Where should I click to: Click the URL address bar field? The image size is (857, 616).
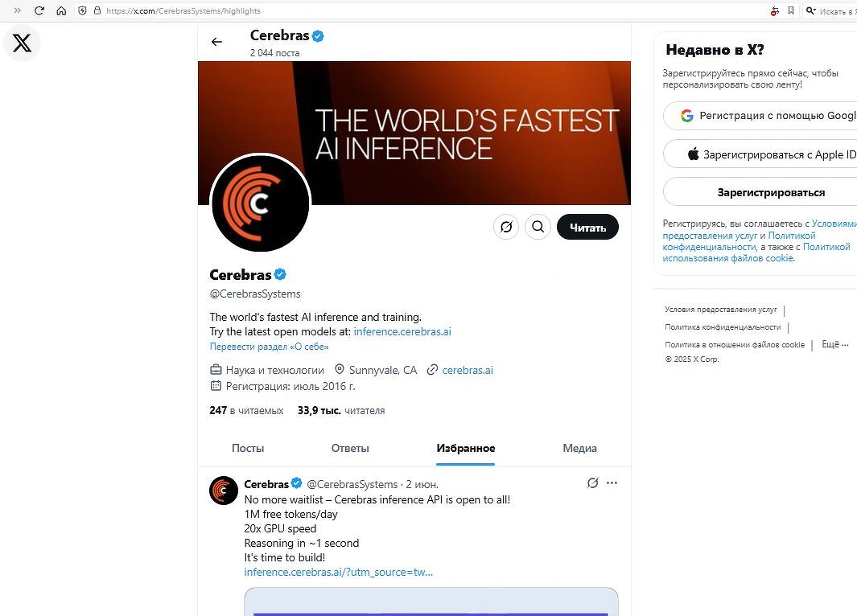[x=426, y=10]
